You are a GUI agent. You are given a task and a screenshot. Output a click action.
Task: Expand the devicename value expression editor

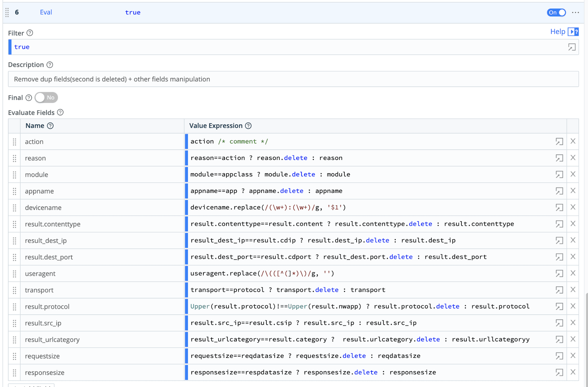559,208
